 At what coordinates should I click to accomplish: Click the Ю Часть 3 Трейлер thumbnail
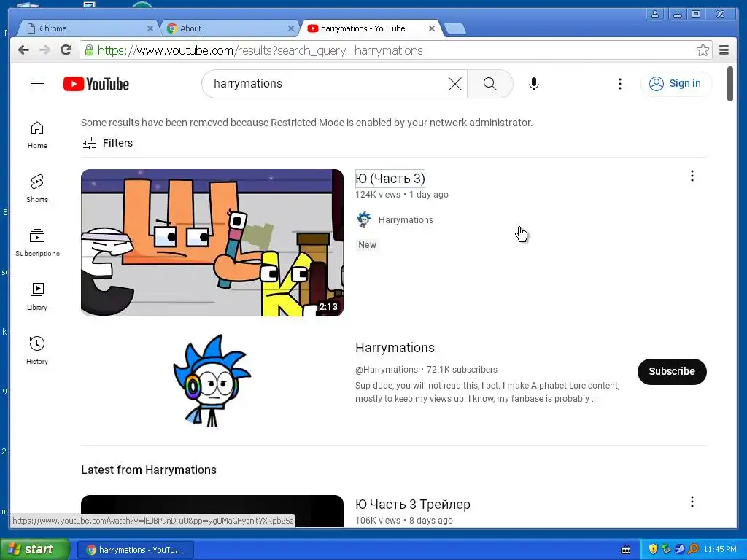(x=212, y=511)
